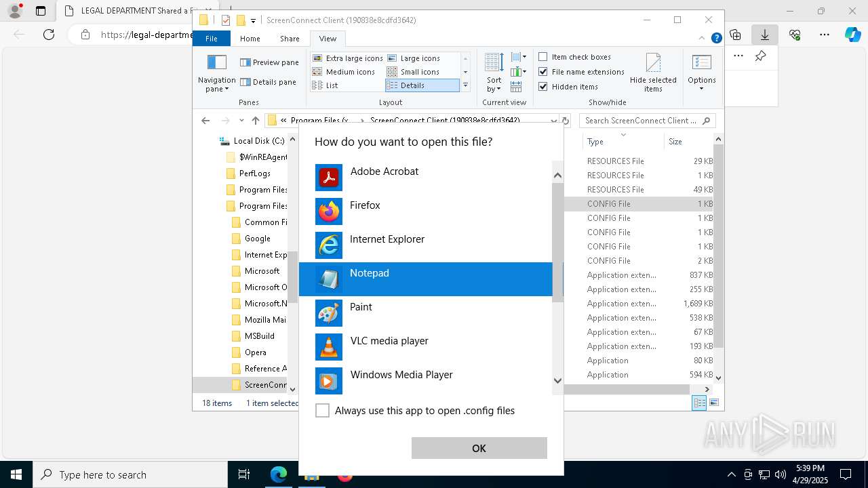The width and height of the screenshot is (868, 488).
Task: Pick VLC media player icon
Action: [329, 347]
